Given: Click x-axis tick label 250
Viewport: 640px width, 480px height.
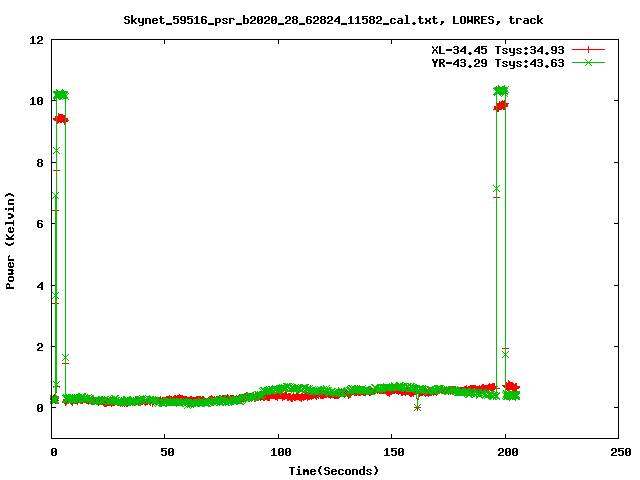Looking at the screenshot, I should (x=621, y=452).
